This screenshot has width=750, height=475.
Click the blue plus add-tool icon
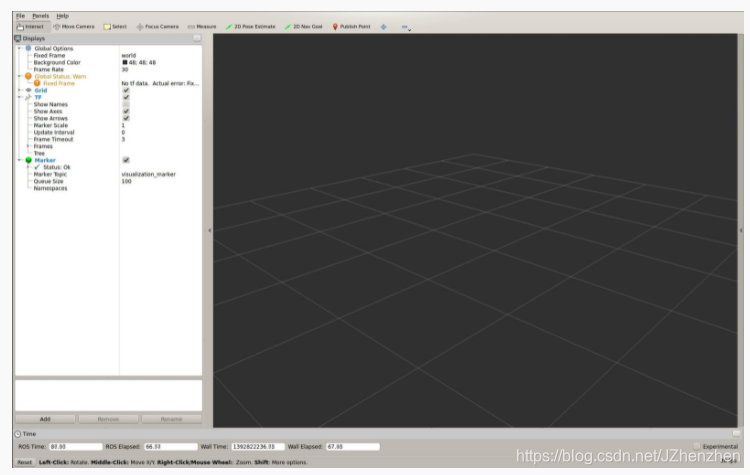tap(383, 27)
